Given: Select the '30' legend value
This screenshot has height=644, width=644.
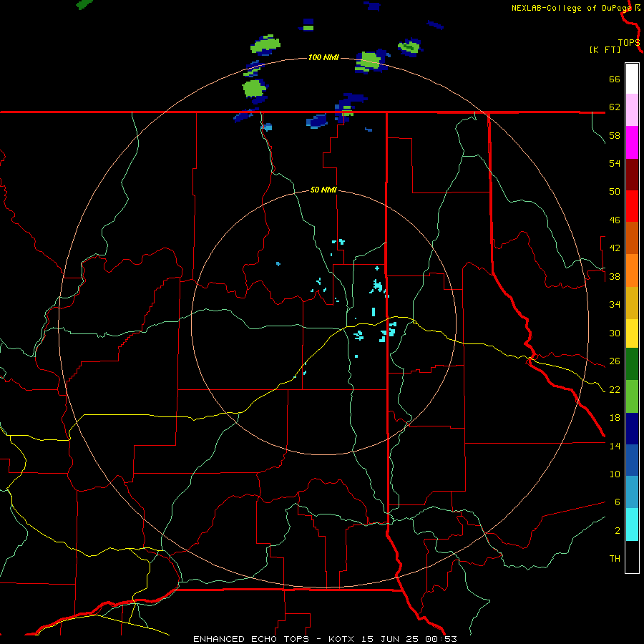Looking at the screenshot, I should coord(615,333).
